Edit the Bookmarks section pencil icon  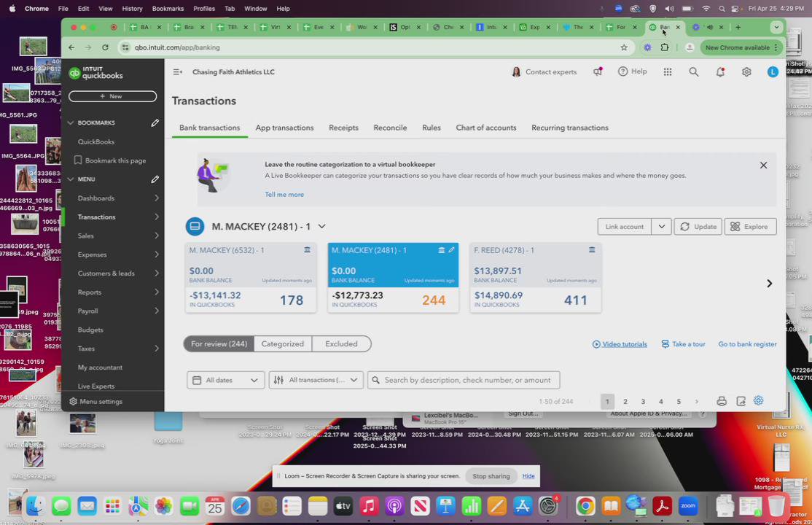(x=155, y=122)
